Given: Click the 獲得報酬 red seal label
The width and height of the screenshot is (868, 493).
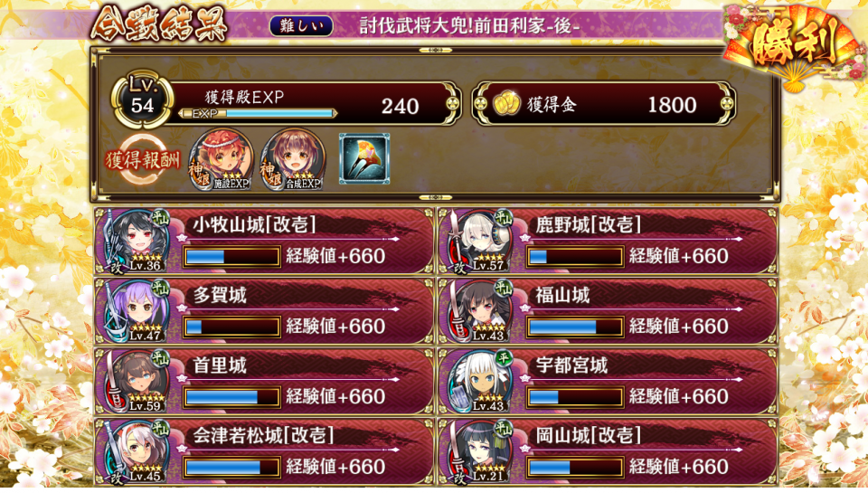Looking at the screenshot, I should [144, 160].
